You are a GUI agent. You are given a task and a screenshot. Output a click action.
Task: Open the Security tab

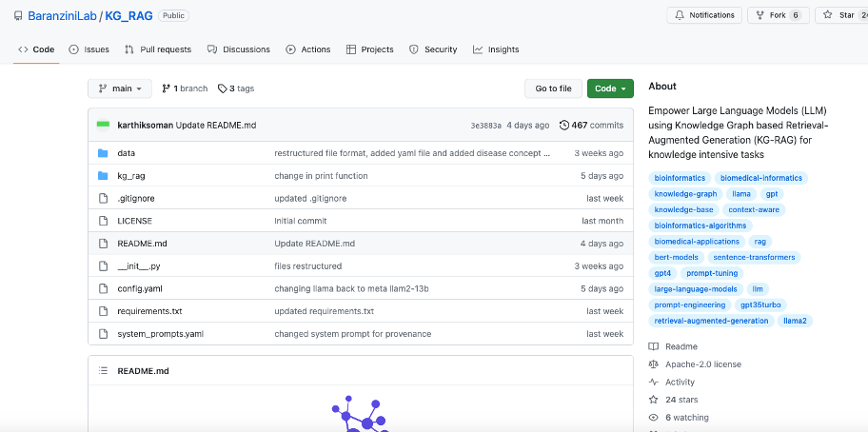tap(433, 49)
